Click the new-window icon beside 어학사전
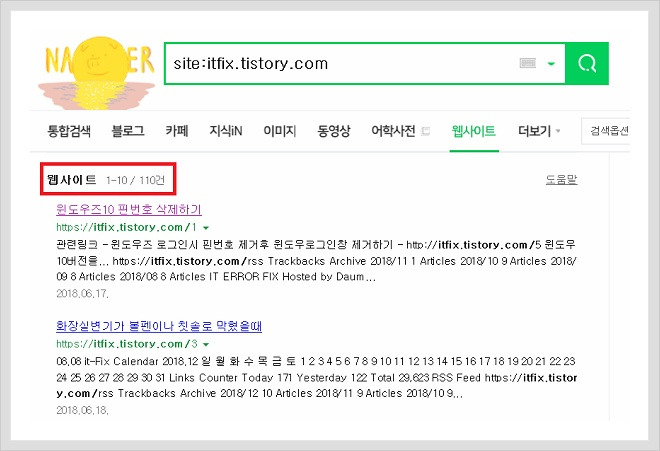The width and height of the screenshot is (660, 451). (x=426, y=131)
